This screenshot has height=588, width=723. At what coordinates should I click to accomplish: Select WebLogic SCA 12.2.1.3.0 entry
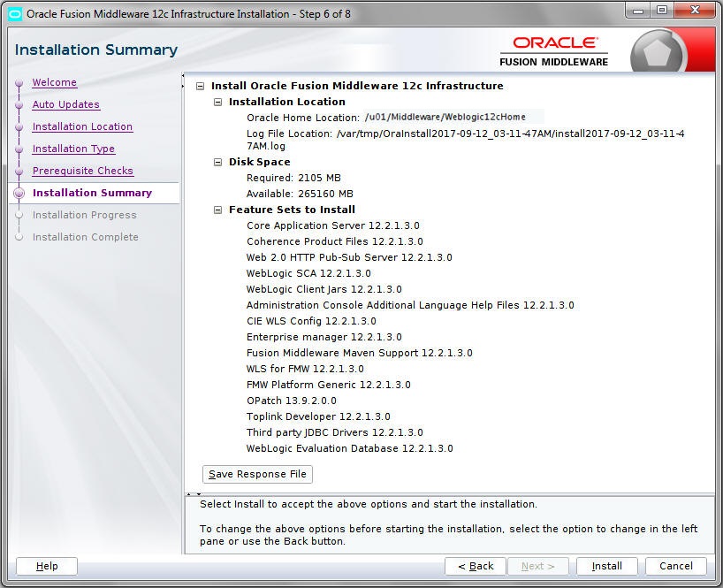pyautogui.click(x=308, y=273)
